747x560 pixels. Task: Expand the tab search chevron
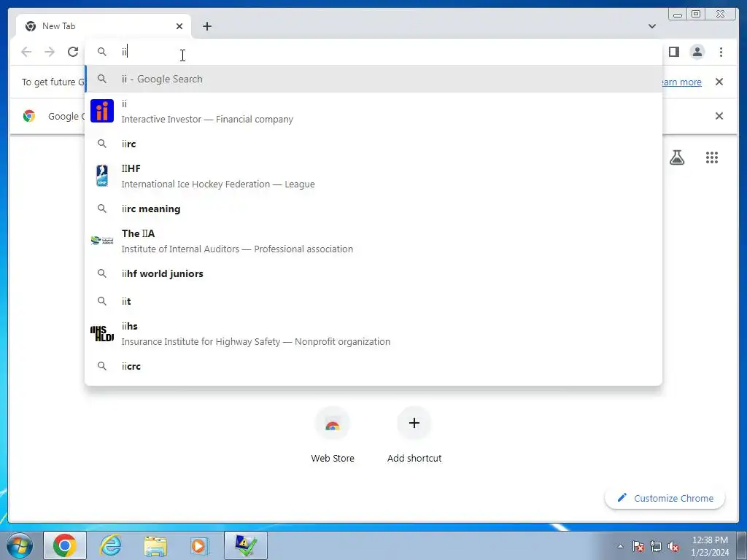pos(652,26)
